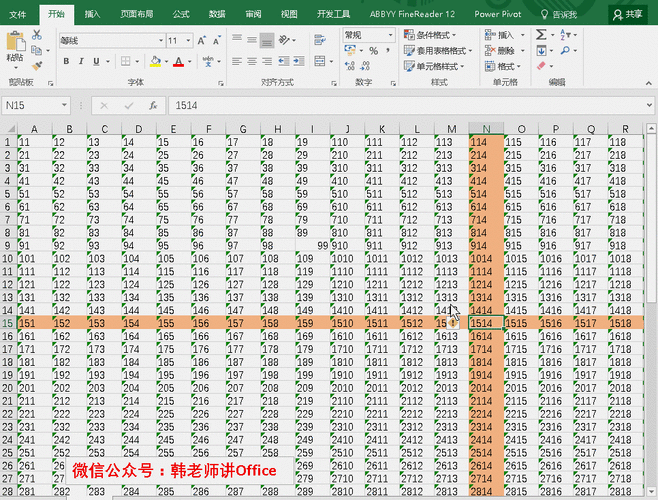Toggle center text alignment
The width and height of the screenshot is (658, 500).
[252, 61]
